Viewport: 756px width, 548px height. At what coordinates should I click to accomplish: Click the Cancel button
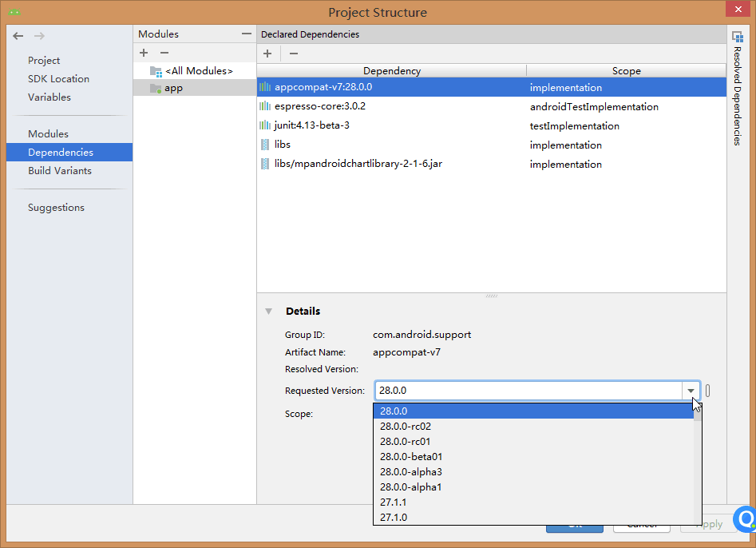642,524
